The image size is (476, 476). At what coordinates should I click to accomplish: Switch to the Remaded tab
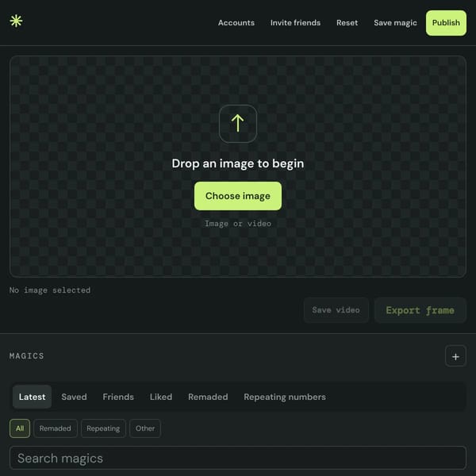pos(208,397)
